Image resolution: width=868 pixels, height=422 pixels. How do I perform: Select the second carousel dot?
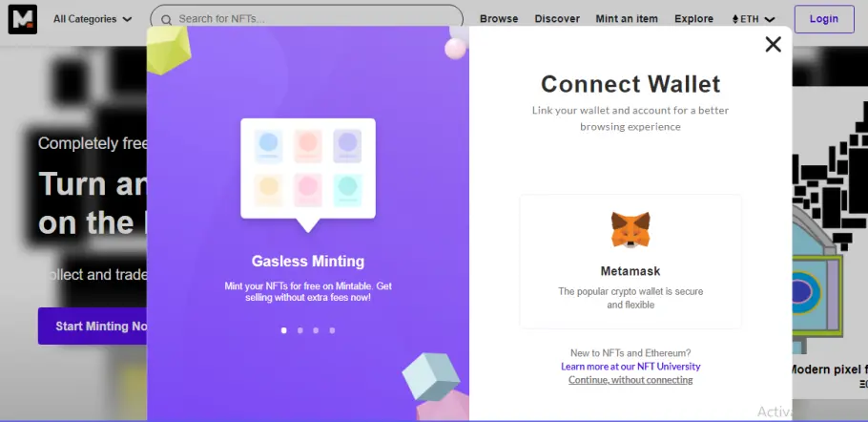click(300, 330)
